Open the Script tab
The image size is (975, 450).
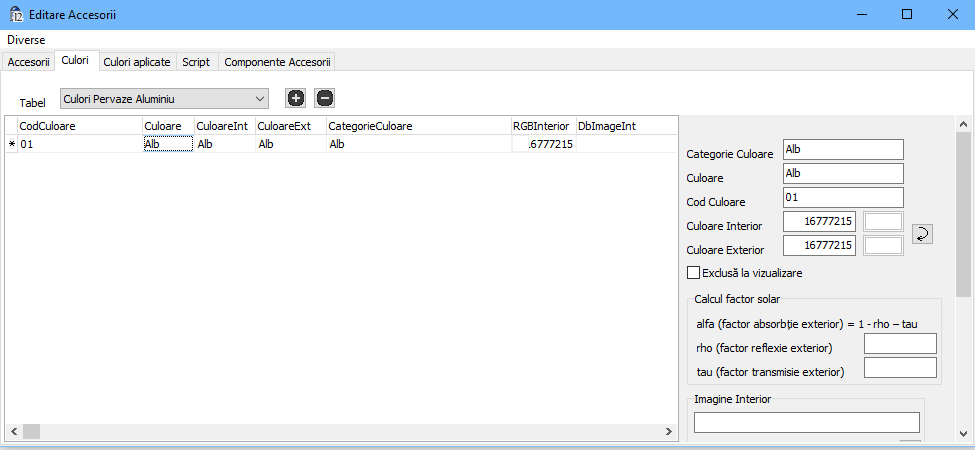[x=196, y=62]
